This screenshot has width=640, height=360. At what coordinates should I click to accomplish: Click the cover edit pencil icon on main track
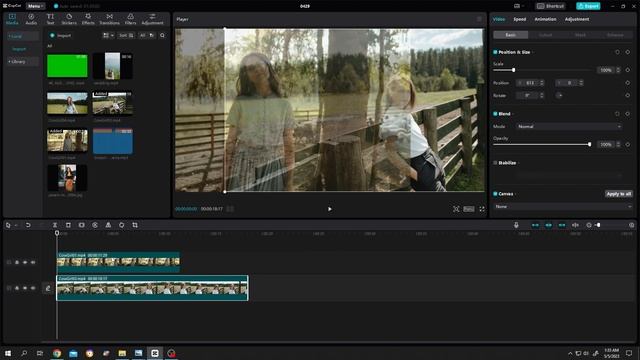[48, 288]
